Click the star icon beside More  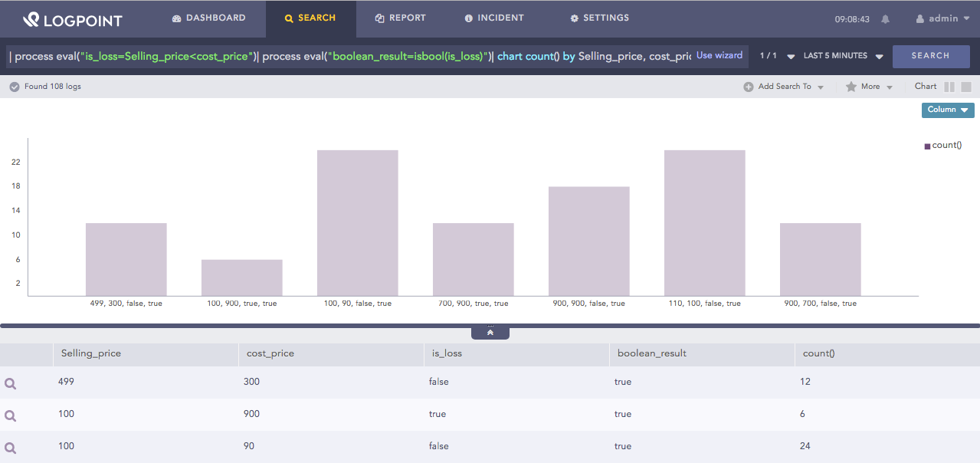tap(851, 87)
